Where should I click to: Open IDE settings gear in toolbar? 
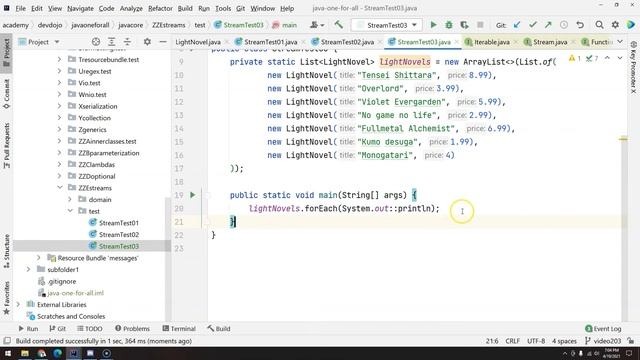615,25
